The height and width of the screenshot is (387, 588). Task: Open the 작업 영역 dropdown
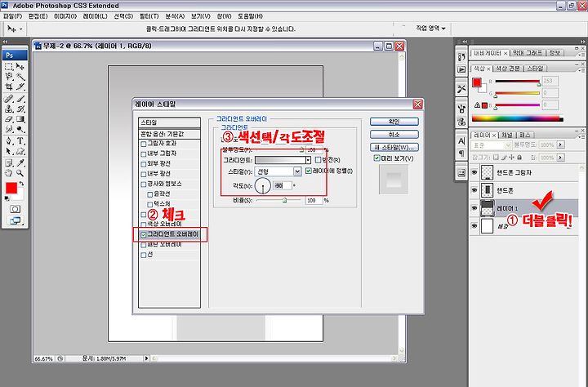(x=430, y=29)
